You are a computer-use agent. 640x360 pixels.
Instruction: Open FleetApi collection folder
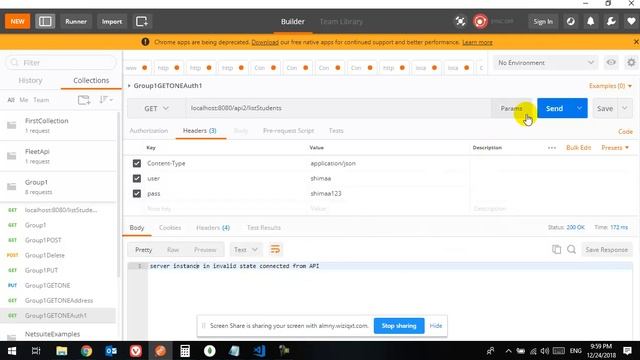click(58, 156)
